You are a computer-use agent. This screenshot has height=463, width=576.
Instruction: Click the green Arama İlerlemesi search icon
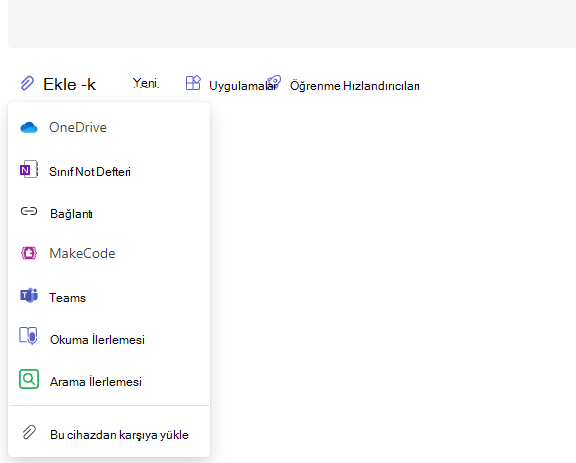29,379
